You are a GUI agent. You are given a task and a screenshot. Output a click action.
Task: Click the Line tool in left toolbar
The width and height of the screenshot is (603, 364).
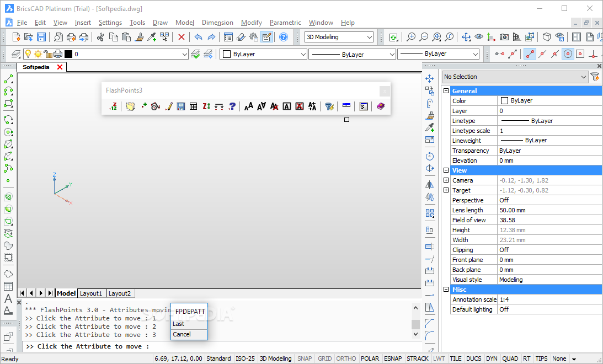[x=8, y=79]
